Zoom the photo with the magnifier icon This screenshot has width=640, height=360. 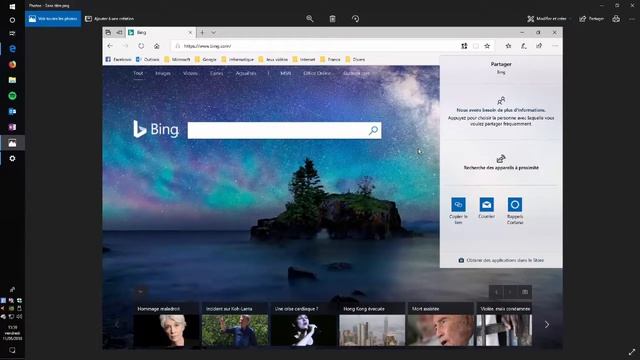click(x=310, y=19)
